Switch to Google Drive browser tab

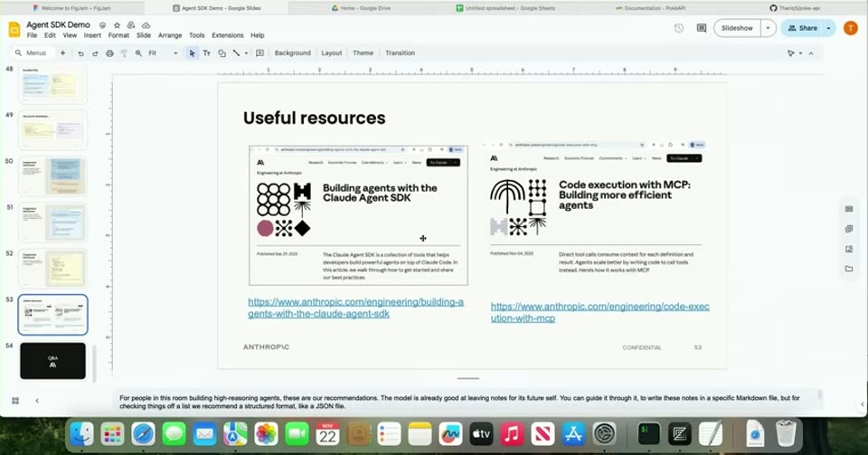[361, 8]
